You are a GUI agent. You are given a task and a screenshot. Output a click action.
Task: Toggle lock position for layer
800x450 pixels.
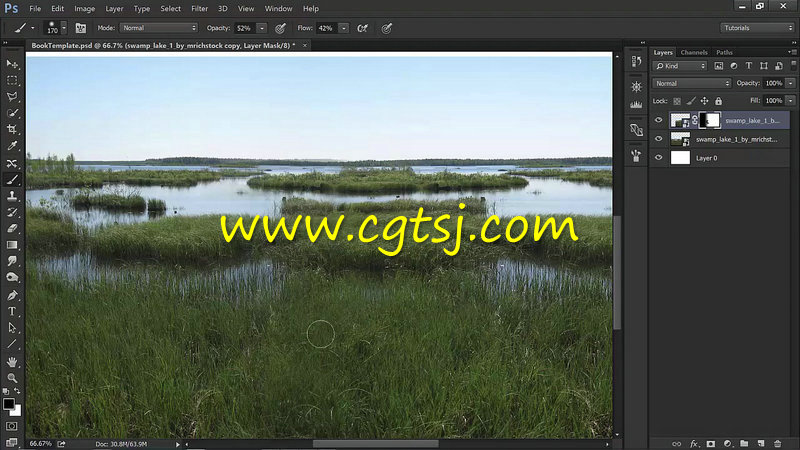click(x=705, y=101)
